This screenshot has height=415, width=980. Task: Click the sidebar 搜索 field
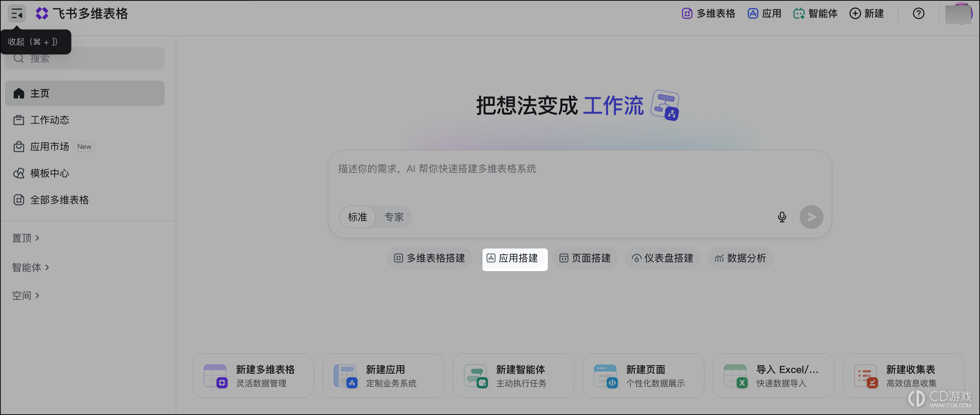point(84,58)
